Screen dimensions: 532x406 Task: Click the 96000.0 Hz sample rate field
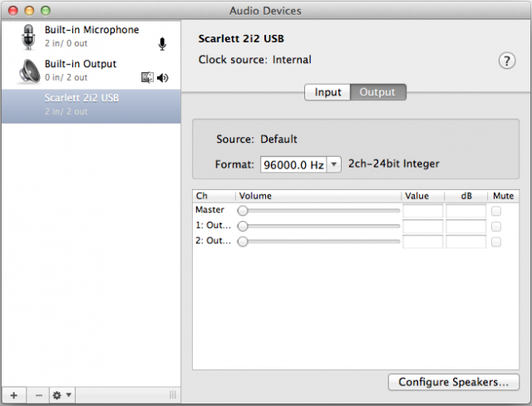coord(293,164)
